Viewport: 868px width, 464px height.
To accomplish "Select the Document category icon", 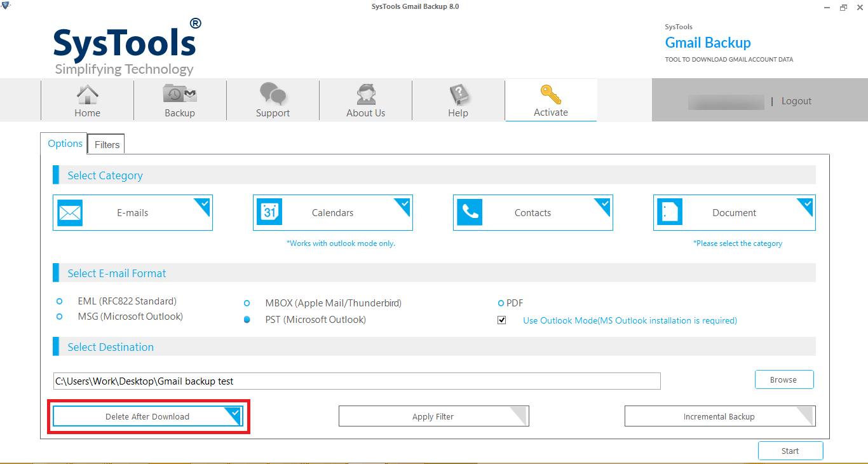I will pos(669,212).
